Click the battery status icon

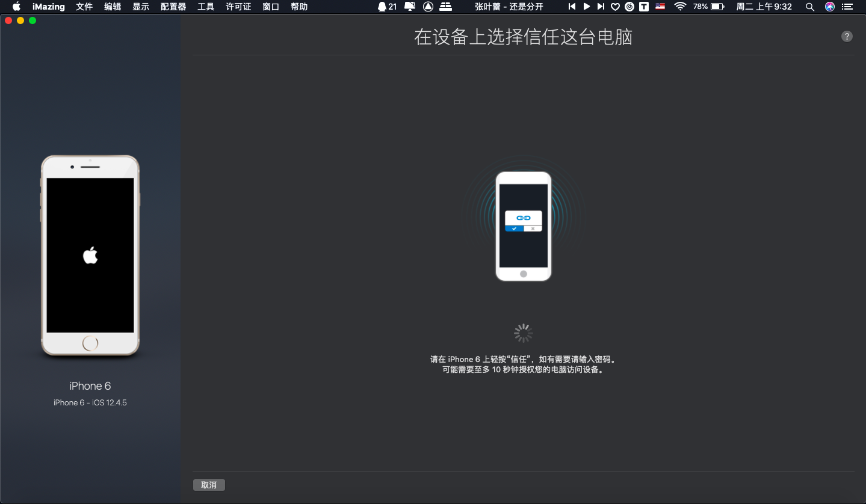(717, 7)
